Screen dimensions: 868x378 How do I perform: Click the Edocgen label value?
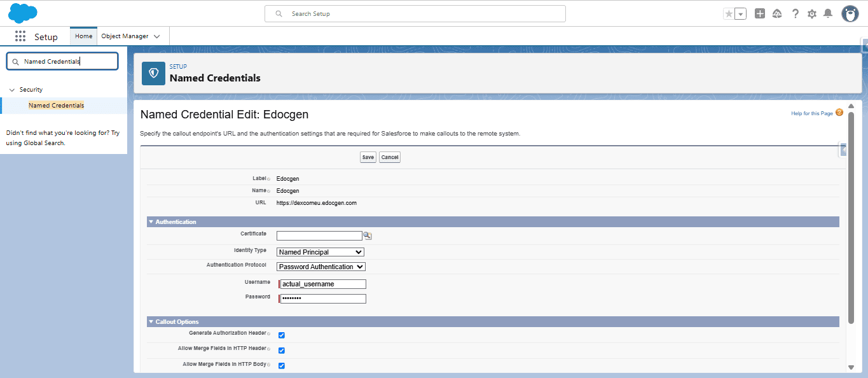[x=288, y=179]
